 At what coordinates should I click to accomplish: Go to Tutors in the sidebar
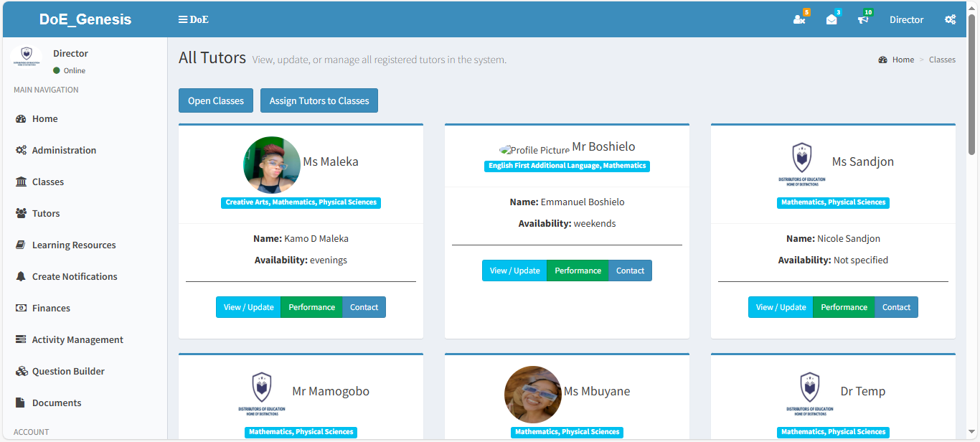[x=46, y=214]
